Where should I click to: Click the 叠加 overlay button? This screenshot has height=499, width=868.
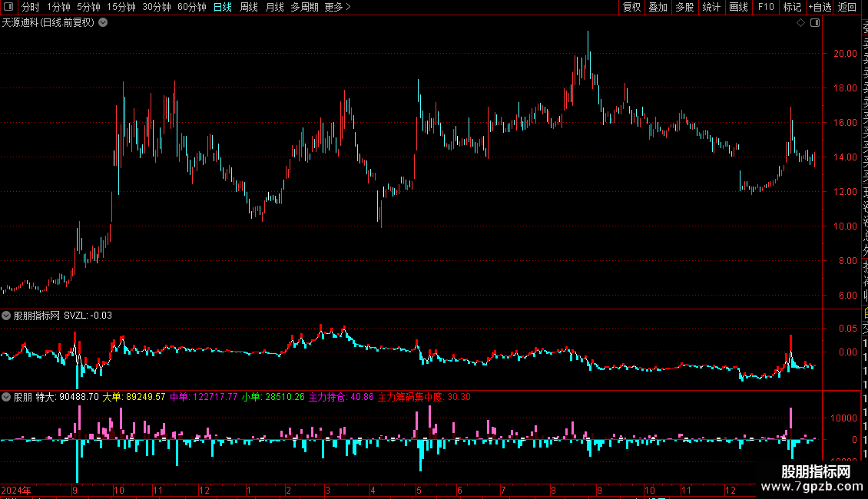point(658,7)
